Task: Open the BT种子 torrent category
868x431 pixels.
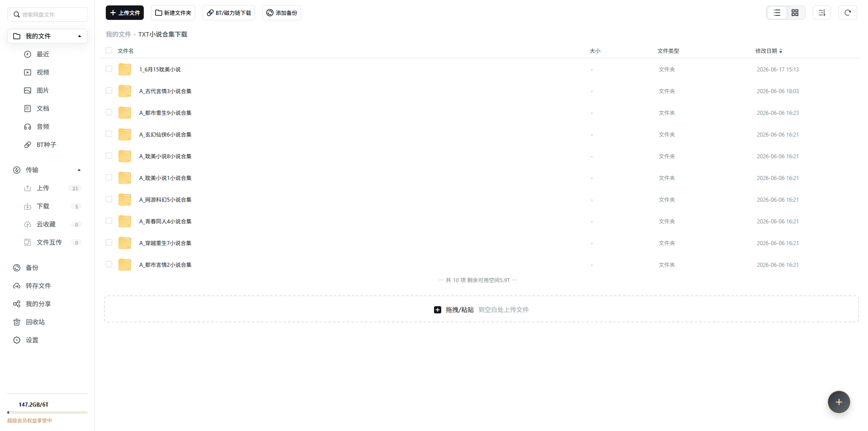Action: point(46,145)
